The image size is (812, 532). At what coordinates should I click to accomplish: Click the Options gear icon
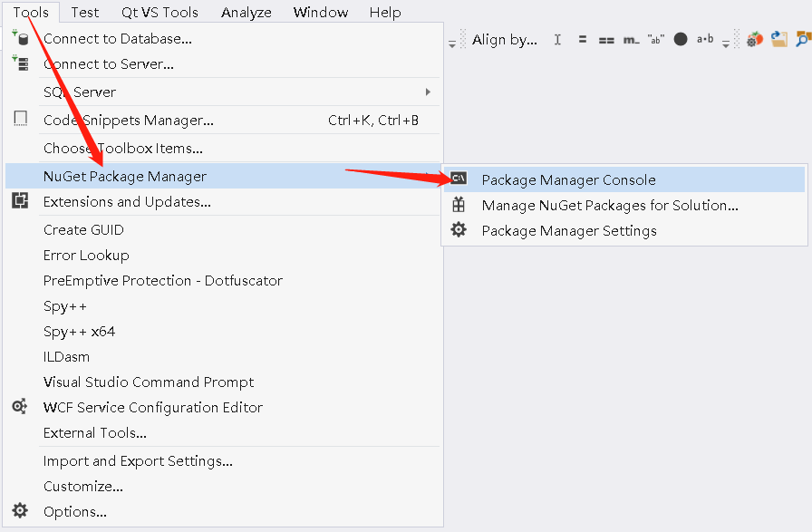20,511
